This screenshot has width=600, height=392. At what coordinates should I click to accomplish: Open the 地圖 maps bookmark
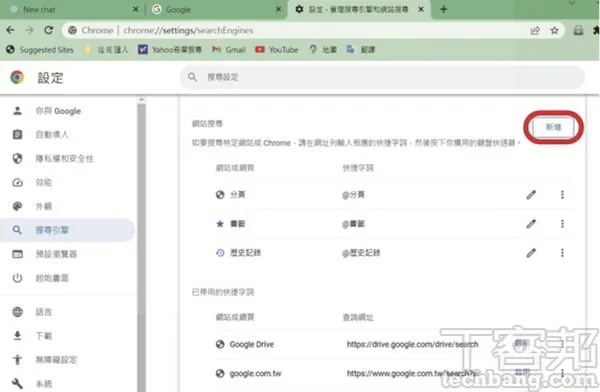pos(323,50)
